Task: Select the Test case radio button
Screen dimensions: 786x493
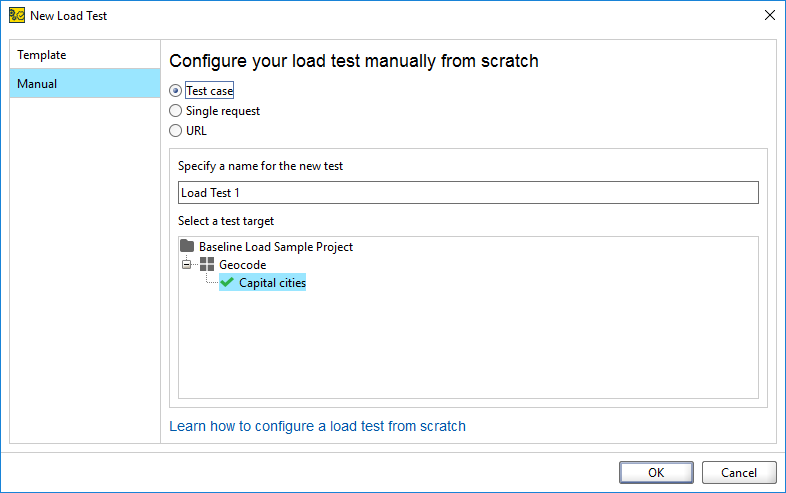Action: click(176, 91)
